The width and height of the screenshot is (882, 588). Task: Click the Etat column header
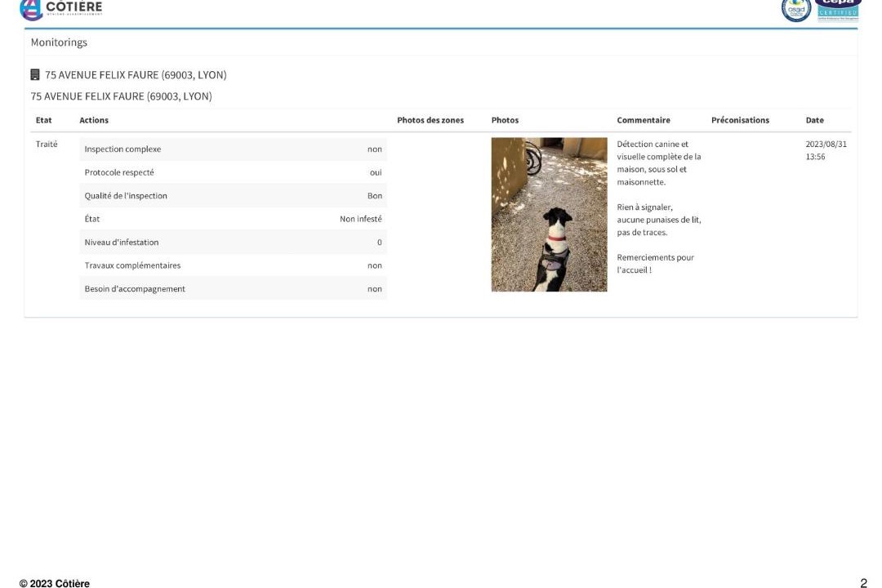tap(44, 120)
